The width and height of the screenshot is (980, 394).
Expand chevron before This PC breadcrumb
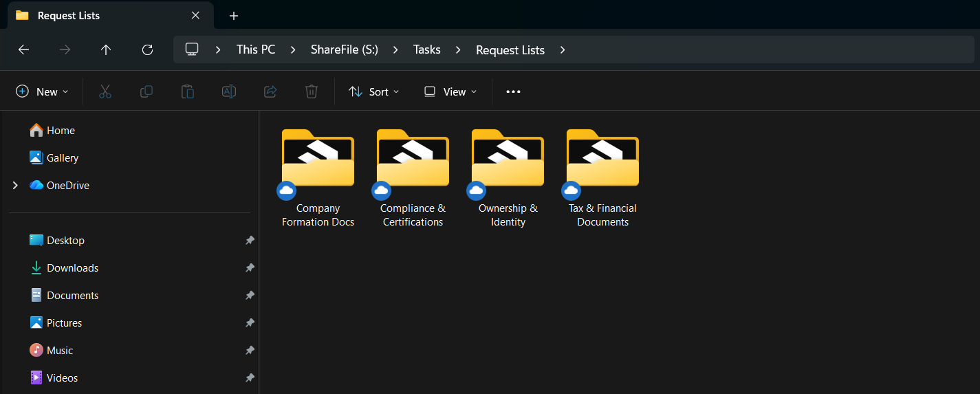pos(219,50)
